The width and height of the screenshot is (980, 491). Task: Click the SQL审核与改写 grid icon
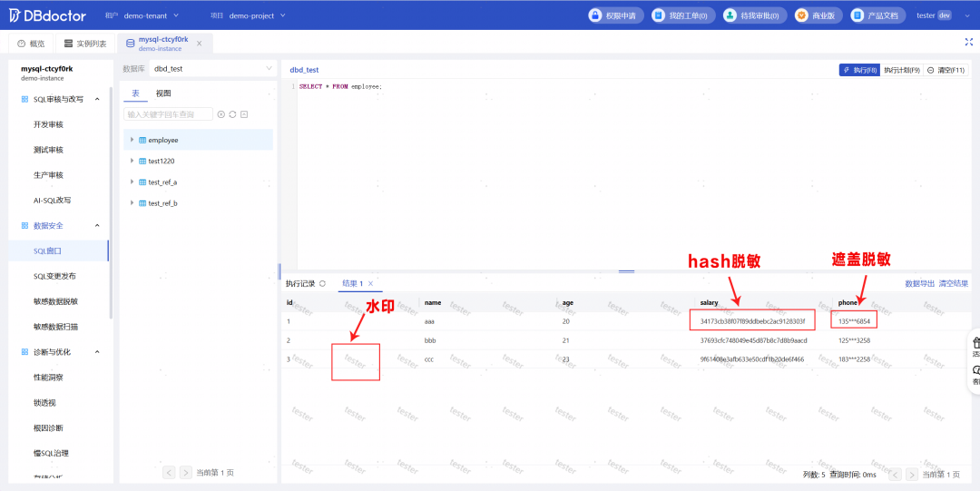(24, 99)
